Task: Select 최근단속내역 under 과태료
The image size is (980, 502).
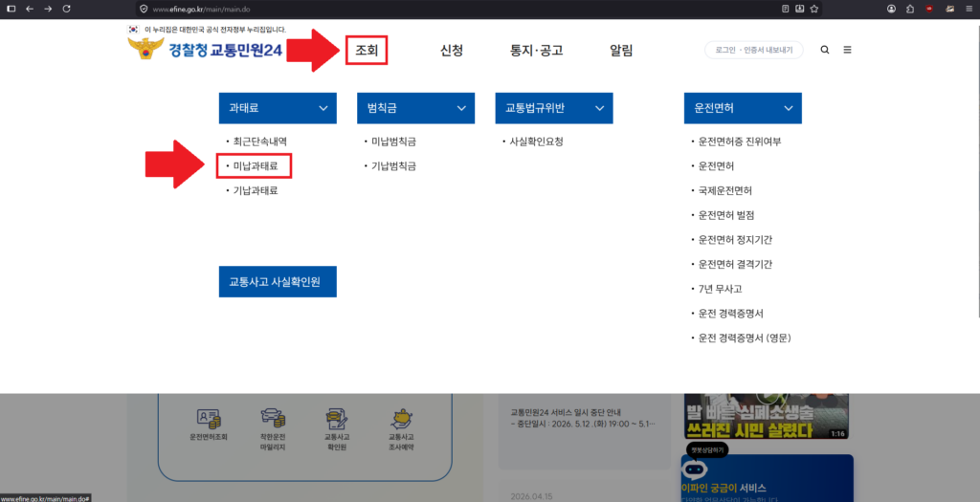Action: pyautogui.click(x=260, y=142)
